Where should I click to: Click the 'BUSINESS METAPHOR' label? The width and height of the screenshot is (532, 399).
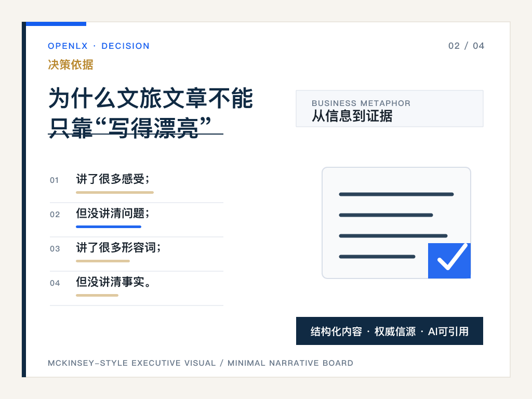click(x=361, y=103)
